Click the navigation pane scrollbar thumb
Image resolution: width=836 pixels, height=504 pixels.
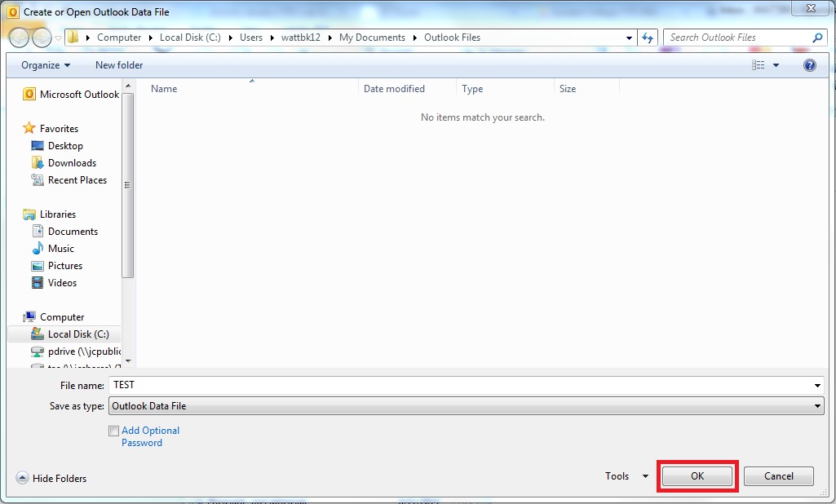click(128, 185)
